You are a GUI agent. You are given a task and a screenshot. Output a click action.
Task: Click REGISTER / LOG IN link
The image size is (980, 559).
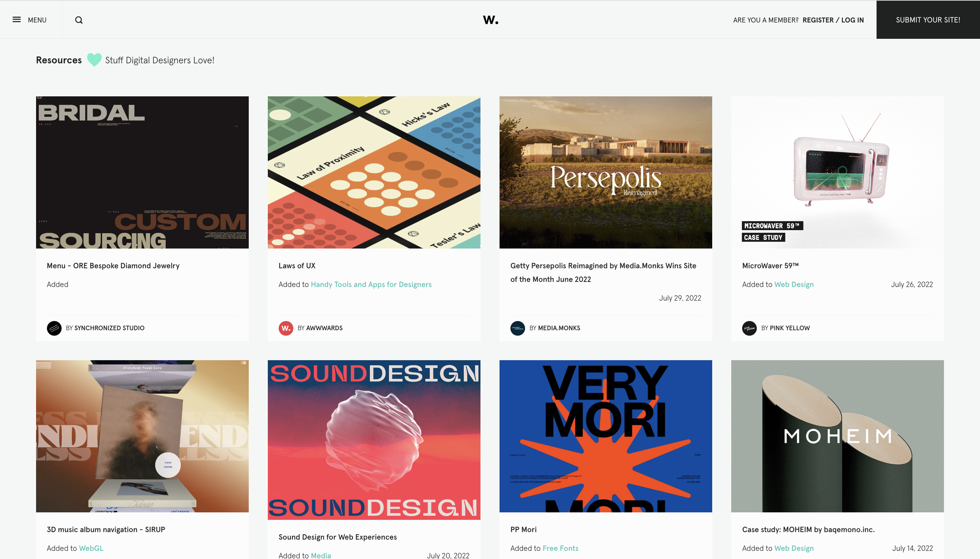coord(833,20)
